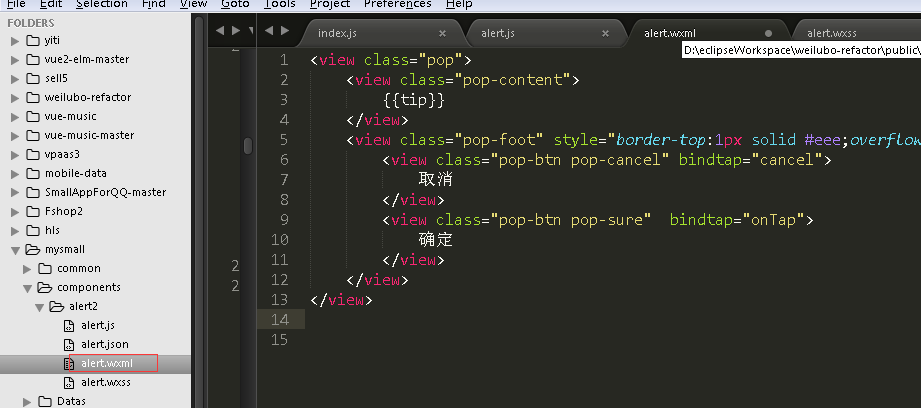Select alert.wxml in the sidebar tree

[107, 363]
